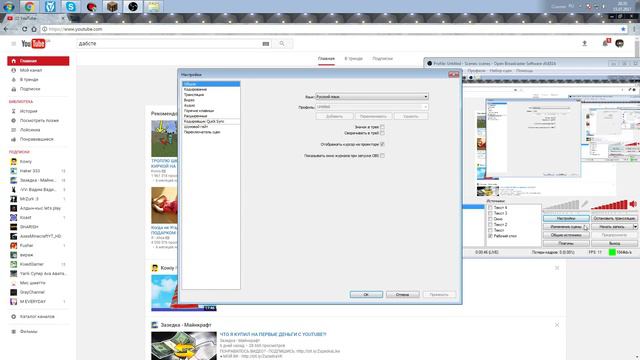Open the Chrome icon in the taskbar
Image resolution: width=640 pixels, height=360 pixels.
click(x=29, y=7)
